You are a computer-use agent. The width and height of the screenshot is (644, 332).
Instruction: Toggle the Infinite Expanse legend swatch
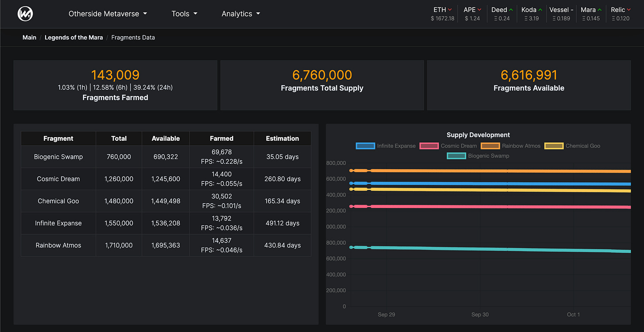366,146
